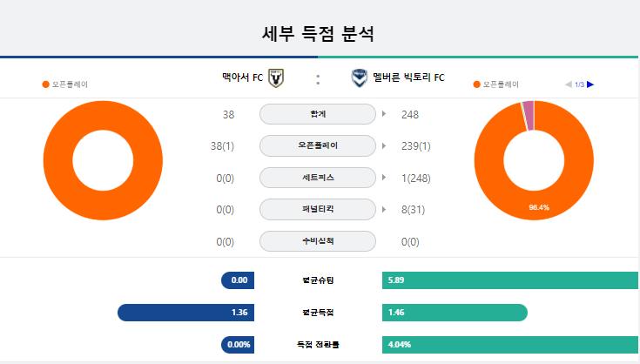Viewport: 640px width, 364px height.
Task: Go to next legend page arrow
Action: [590, 84]
